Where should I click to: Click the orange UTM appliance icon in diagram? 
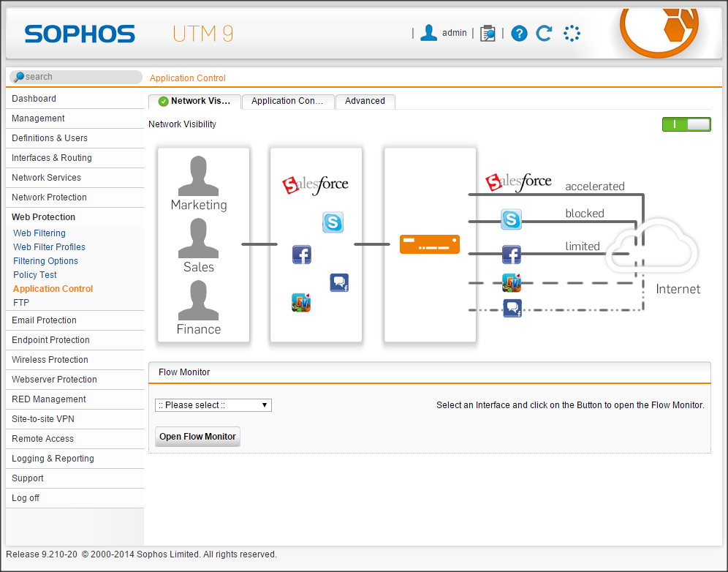[429, 244]
